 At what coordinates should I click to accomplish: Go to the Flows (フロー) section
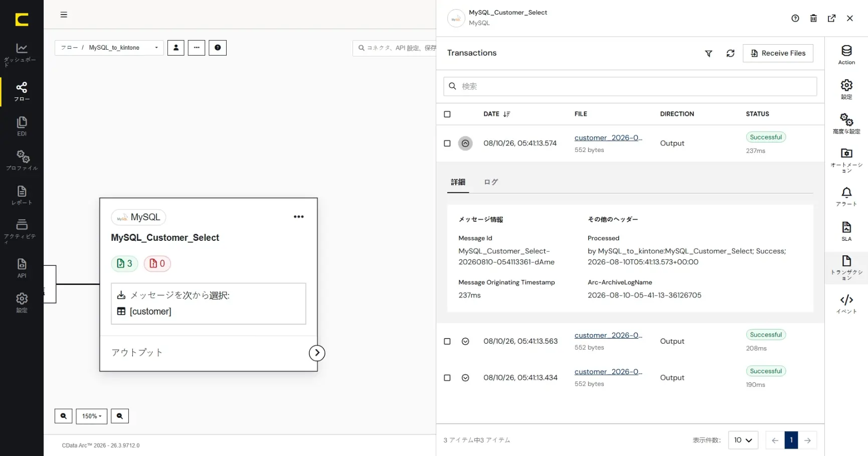[x=22, y=92]
